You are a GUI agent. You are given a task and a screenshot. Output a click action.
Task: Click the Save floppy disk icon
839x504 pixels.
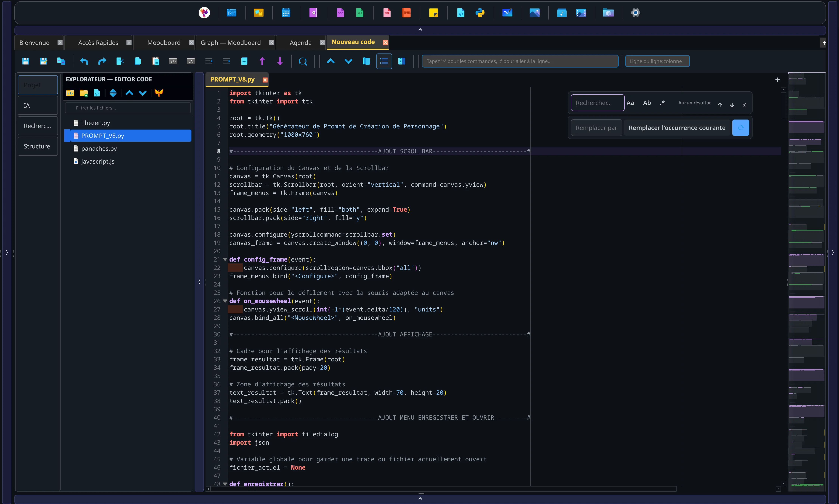coord(26,61)
